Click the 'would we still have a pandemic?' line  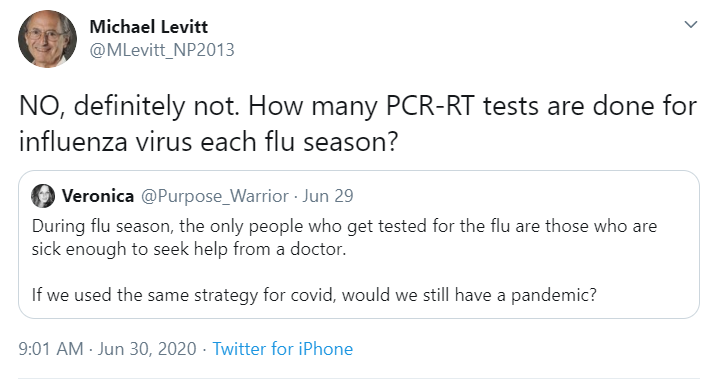[x=469, y=295]
